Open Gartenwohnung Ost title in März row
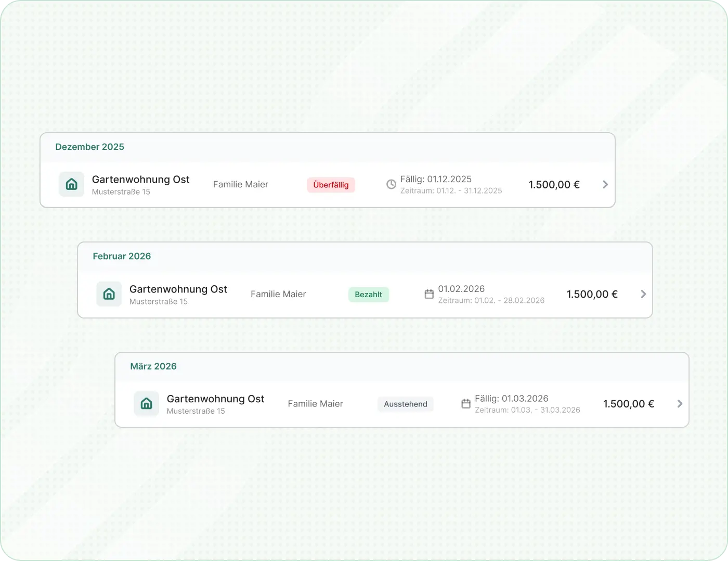The image size is (728, 561). (215, 399)
